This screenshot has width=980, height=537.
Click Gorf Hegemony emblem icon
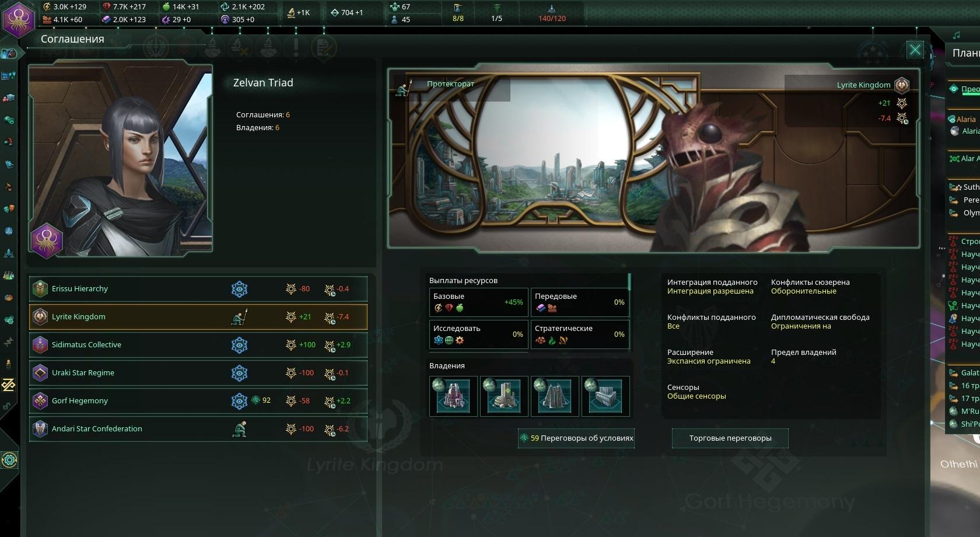[40, 400]
